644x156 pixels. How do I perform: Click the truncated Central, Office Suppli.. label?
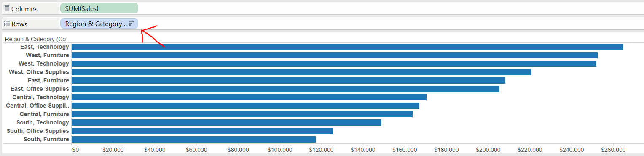point(38,106)
